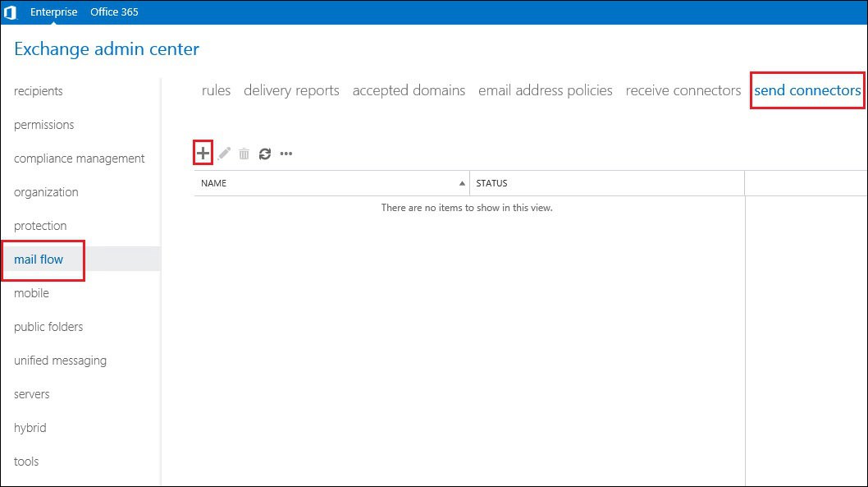
Task: Open the rules tab
Action: point(216,90)
